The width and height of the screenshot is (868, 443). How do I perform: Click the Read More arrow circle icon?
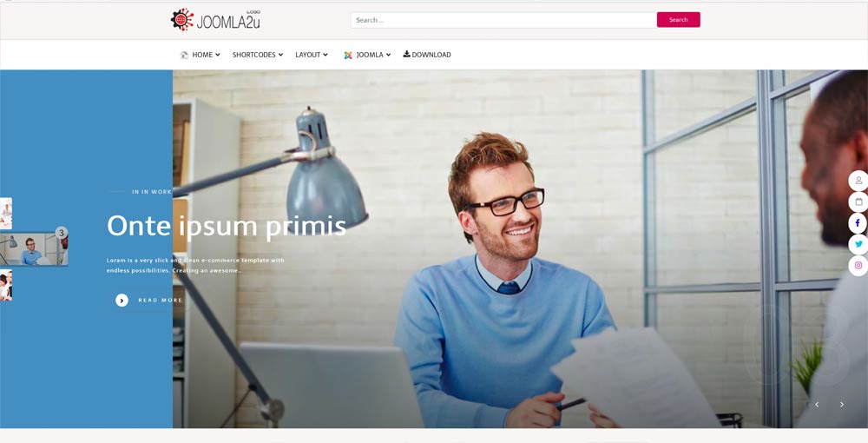(x=122, y=301)
